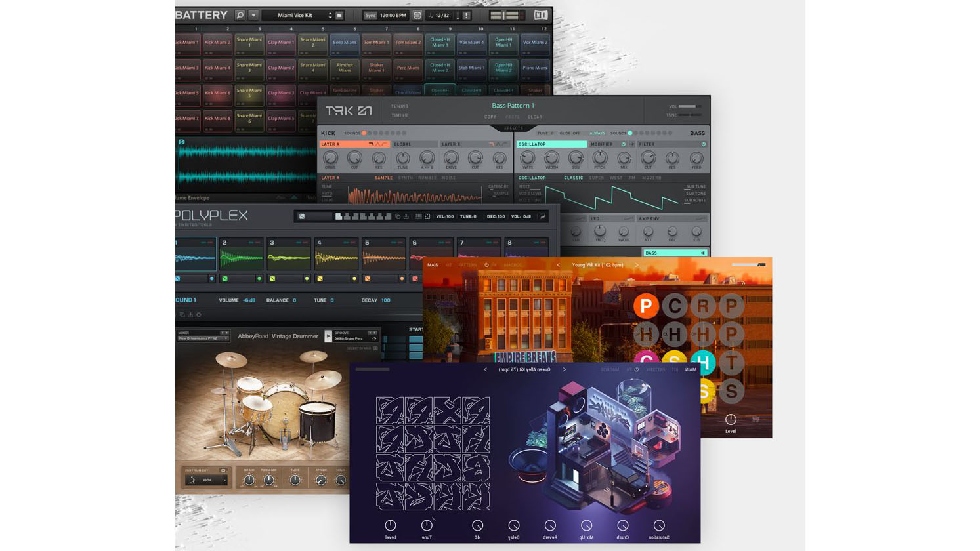Click the WAVE knob under TRK-01 Oscillator

point(528,157)
